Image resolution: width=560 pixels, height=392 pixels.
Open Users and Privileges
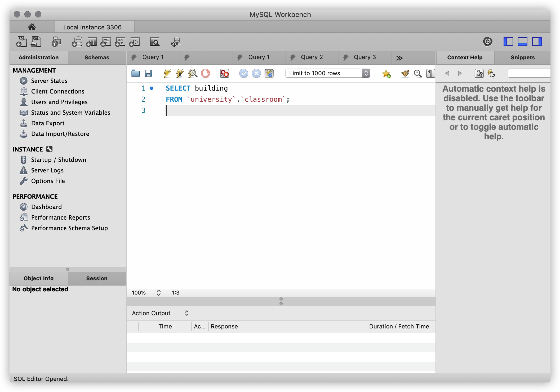point(59,102)
